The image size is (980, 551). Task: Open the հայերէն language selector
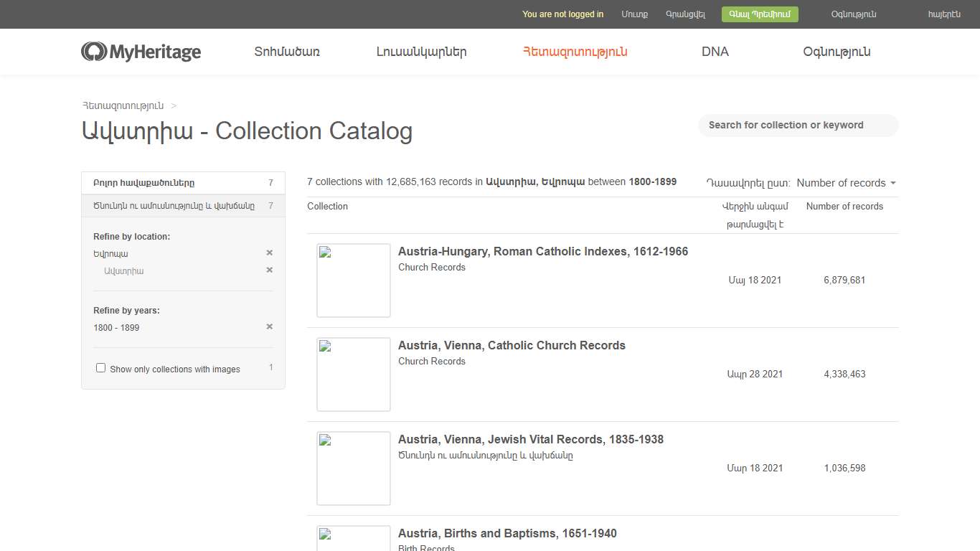coord(945,14)
